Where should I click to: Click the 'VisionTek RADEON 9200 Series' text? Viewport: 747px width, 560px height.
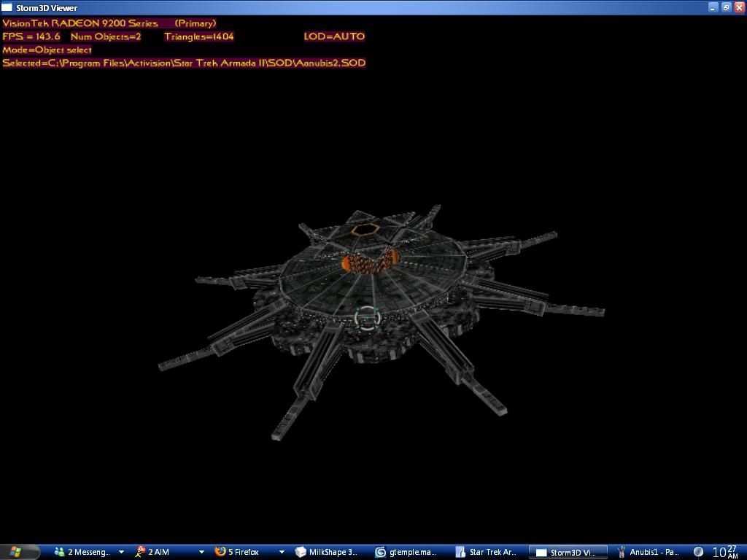pyautogui.click(x=80, y=23)
